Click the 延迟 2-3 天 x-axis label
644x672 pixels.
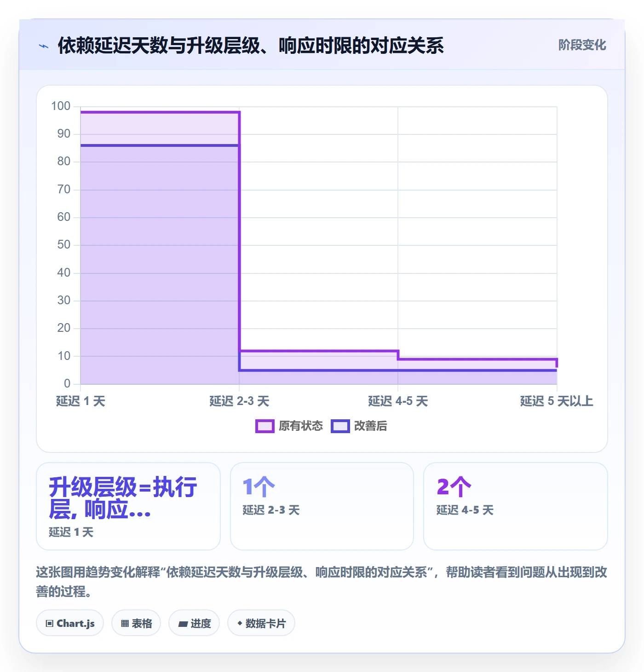coord(239,401)
